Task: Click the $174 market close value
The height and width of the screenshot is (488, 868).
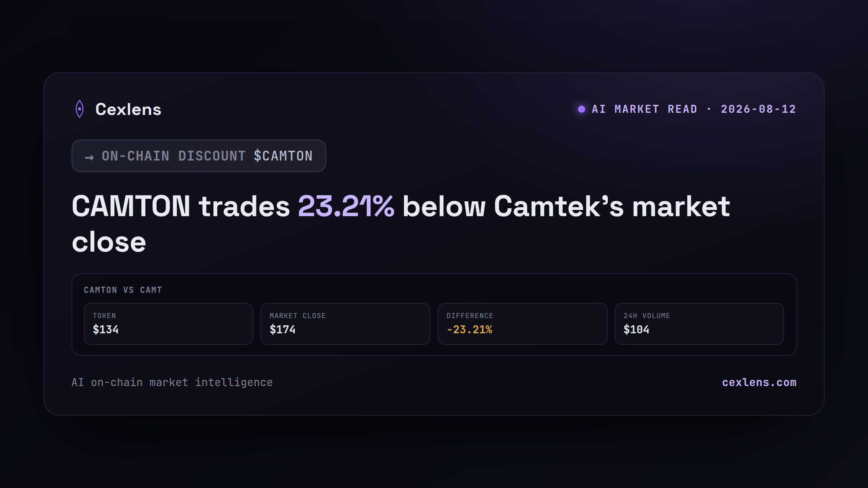Action: tap(282, 330)
